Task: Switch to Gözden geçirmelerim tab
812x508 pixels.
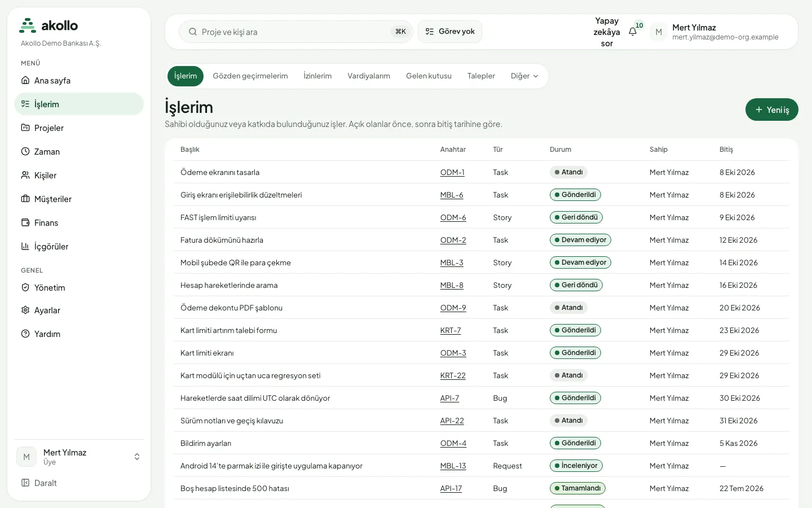Action: coord(250,76)
